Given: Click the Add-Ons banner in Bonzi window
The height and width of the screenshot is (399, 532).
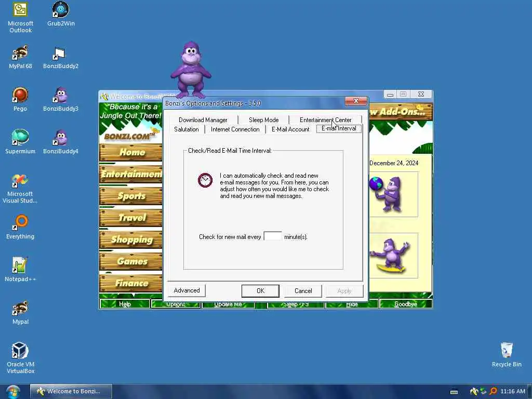Looking at the screenshot, I should tap(401, 112).
